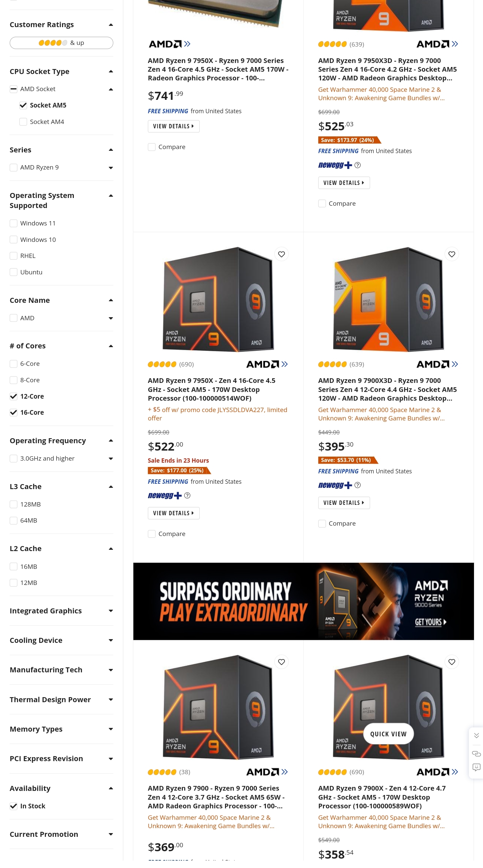This screenshot has width=483, height=868.
Task: Uncheck the 16-Core filter
Action: 13,412
